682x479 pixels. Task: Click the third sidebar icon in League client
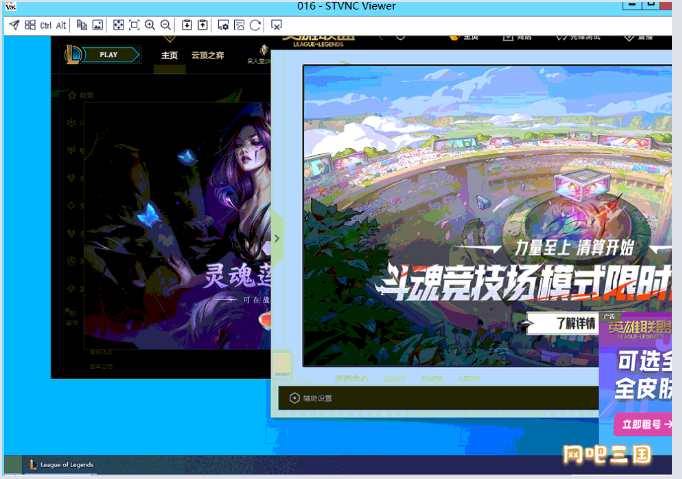pyautogui.click(x=72, y=151)
